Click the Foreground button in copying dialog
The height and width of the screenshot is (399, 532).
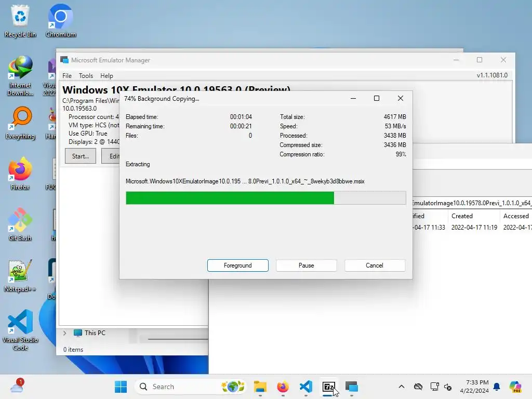pos(238,265)
